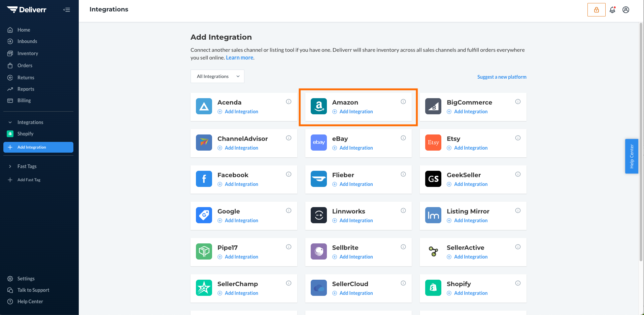Click Add Integration under Facebook
644x315 pixels.
(238, 184)
